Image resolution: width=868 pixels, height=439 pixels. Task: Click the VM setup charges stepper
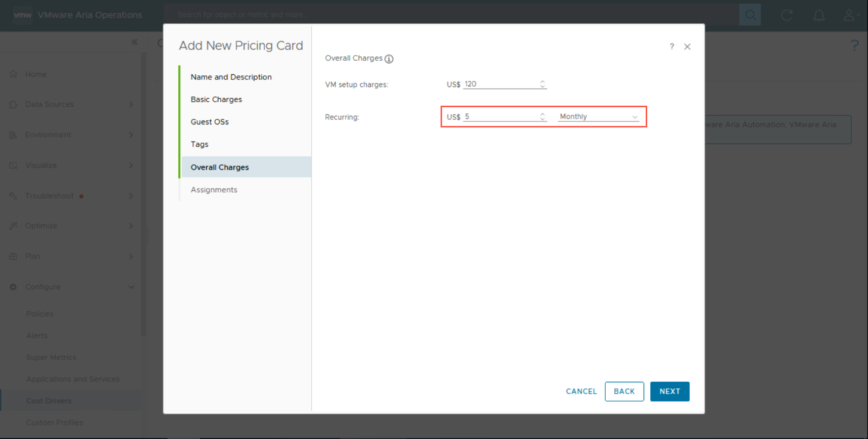pos(542,84)
